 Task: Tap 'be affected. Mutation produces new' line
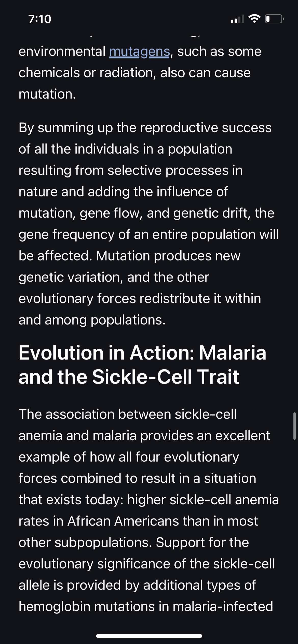[x=129, y=256]
